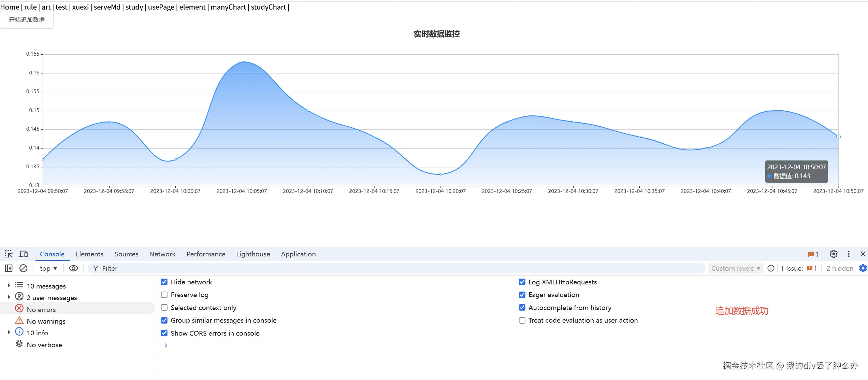Create live expression with eye icon
The height and width of the screenshot is (380, 868).
[x=73, y=268]
